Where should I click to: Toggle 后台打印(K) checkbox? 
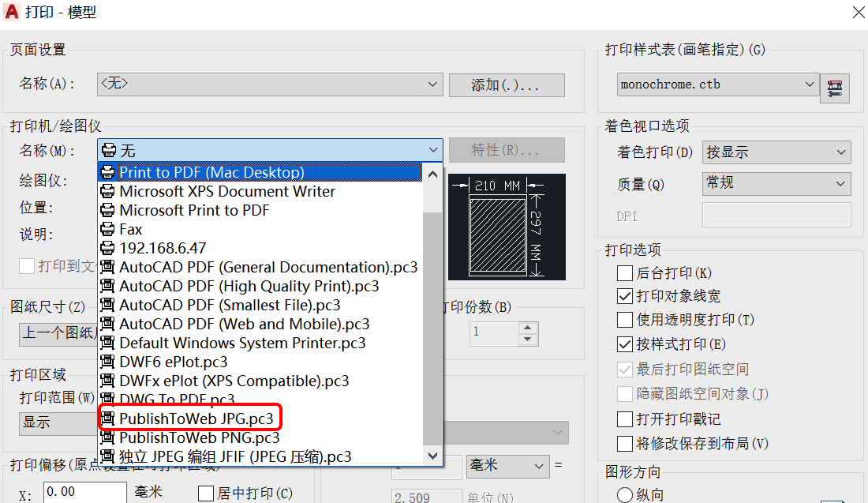(625, 273)
